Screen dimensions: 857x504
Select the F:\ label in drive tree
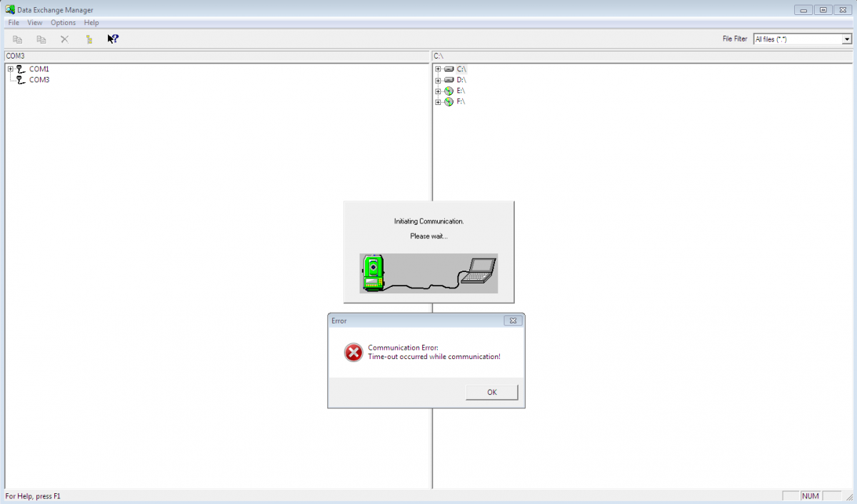pos(461,102)
